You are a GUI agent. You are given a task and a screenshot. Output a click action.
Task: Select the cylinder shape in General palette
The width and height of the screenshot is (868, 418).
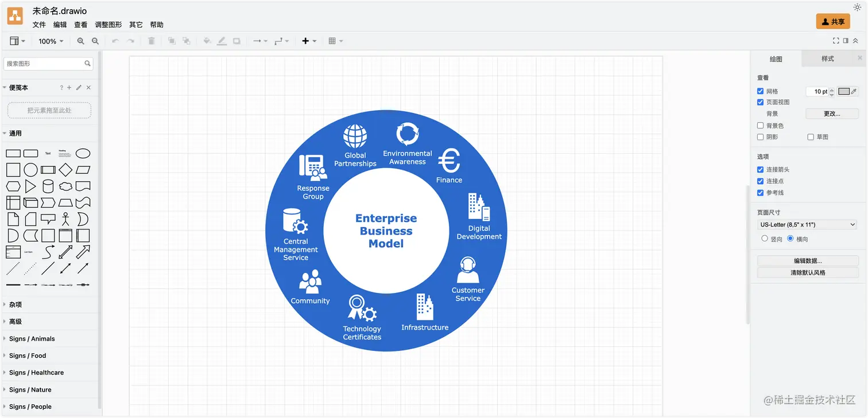point(48,186)
